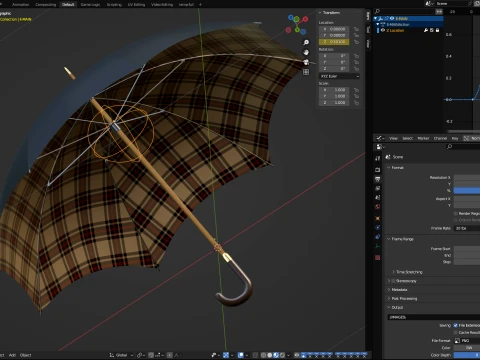480x360 pixels.
Task: Select the Default workspace tab
Action: tap(68, 5)
